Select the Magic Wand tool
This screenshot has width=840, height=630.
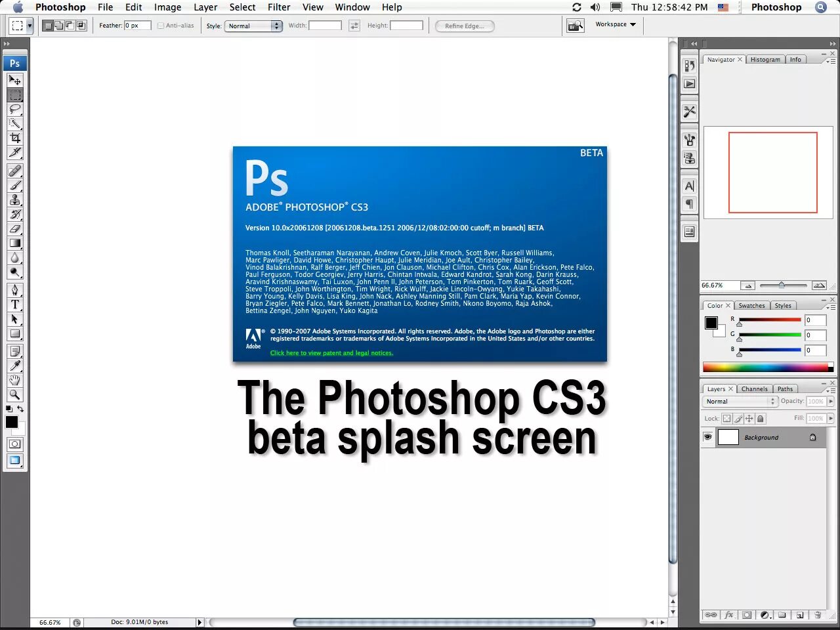point(14,123)
